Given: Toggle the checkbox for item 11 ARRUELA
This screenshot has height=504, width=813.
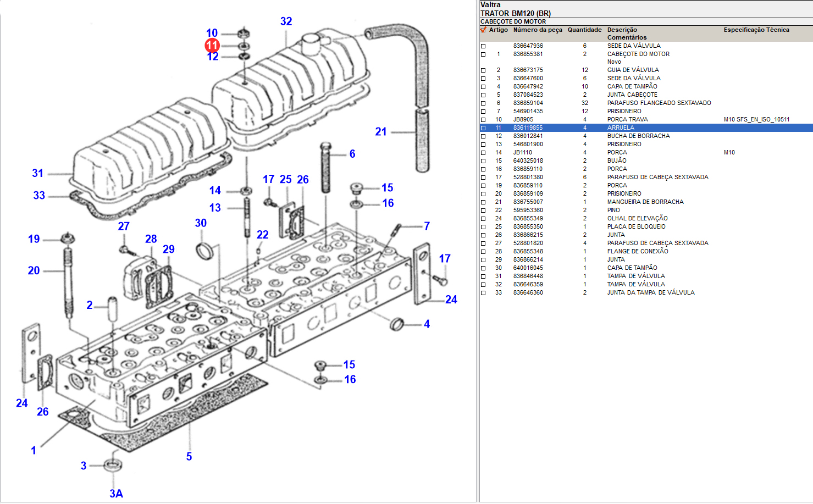Looking at the screenshot, I should (x=483, y=128).
